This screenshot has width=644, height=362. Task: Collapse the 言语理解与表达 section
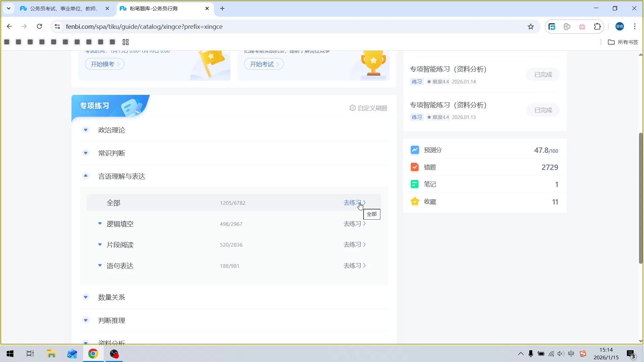click(86, 176)
